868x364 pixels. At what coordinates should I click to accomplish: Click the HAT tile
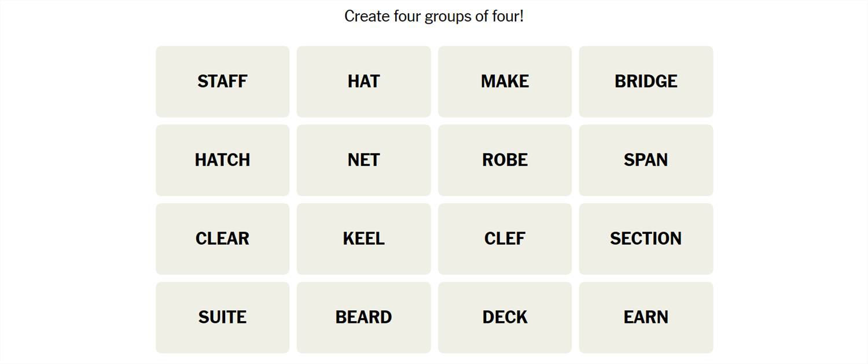pyautogui.click(x=363, y=82)
